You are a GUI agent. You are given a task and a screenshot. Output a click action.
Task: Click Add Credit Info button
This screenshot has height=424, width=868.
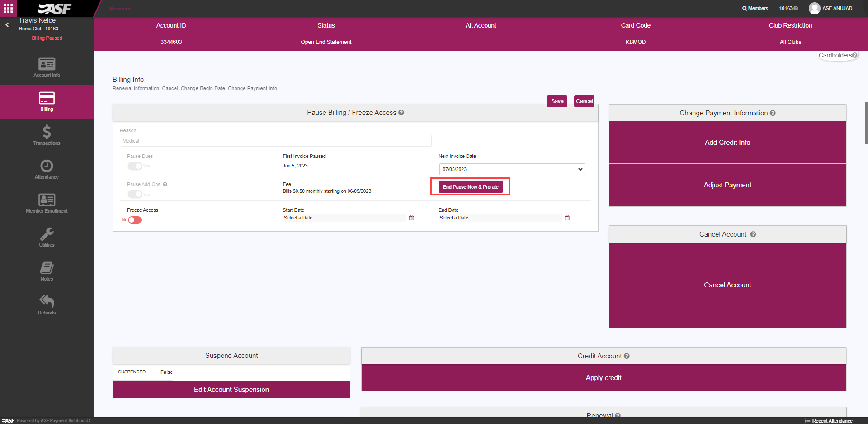(x=727, y=143)
